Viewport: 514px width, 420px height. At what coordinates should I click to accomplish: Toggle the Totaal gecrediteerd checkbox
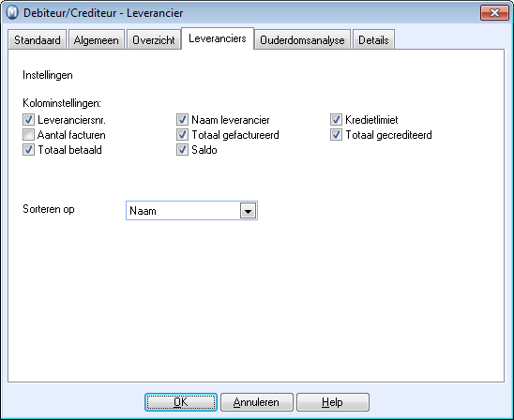(x=336, y=135)
